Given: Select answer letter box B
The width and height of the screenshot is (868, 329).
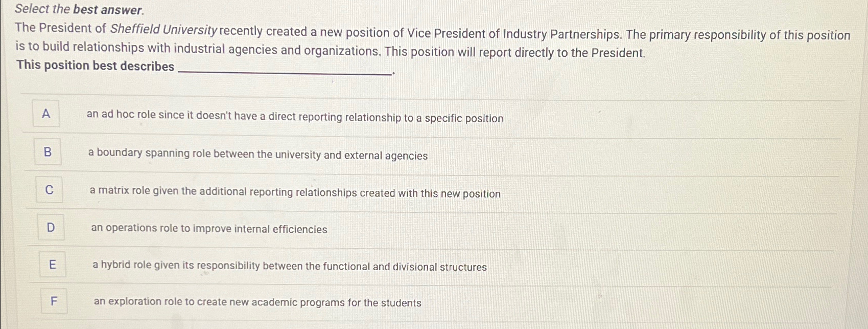Looking at the screenshot, I should [48, 151].
